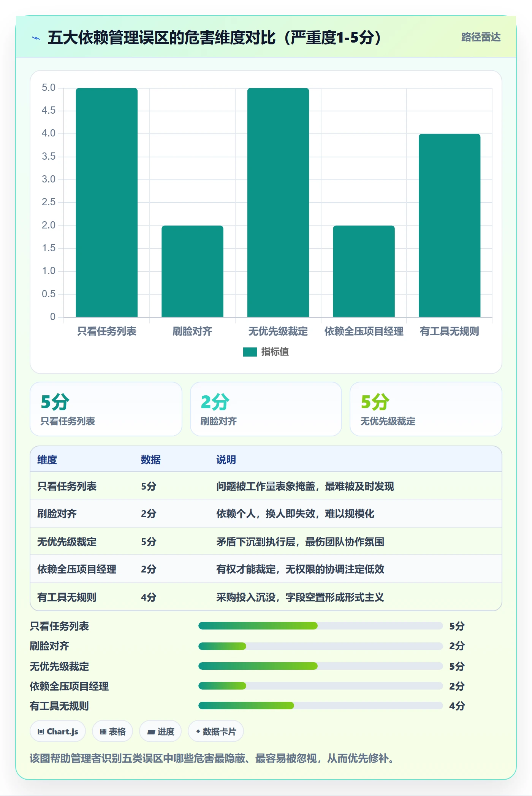Image resolution: width=532 pixels, height=796 pixels.
Task: Click the description 问题被工作量表象掩盖，最难被及时发现
Action: tap(305, 486)
